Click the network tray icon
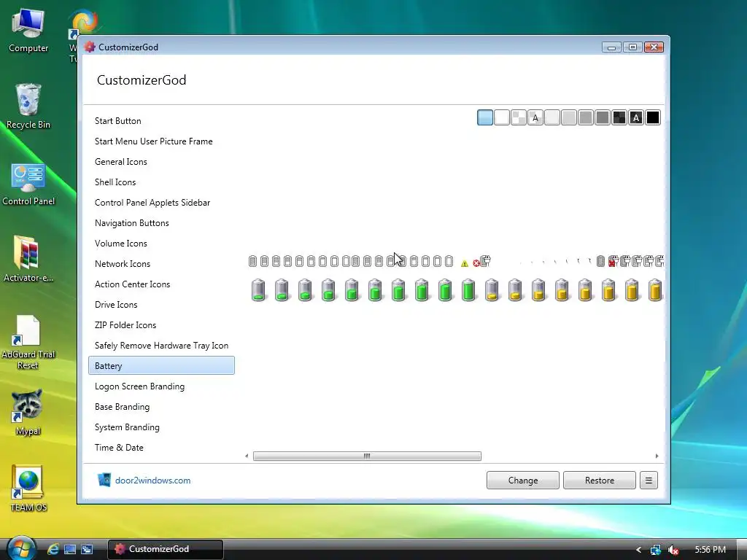 [x=656, y=550]
